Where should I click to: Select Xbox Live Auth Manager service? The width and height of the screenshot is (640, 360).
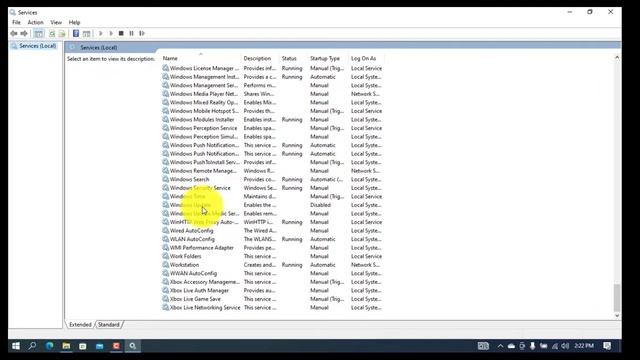272,290
